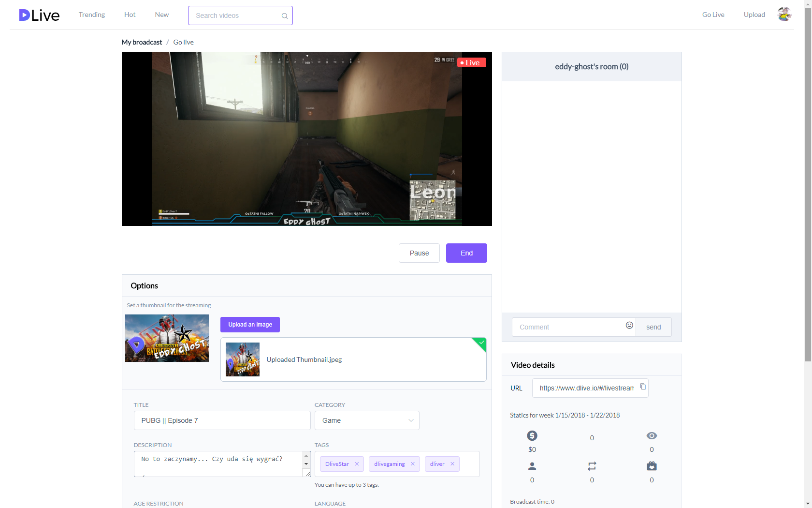This screenshot has height=508, width=812.
Task: Click the Video details heading
Action: click(x=533, y=365)
